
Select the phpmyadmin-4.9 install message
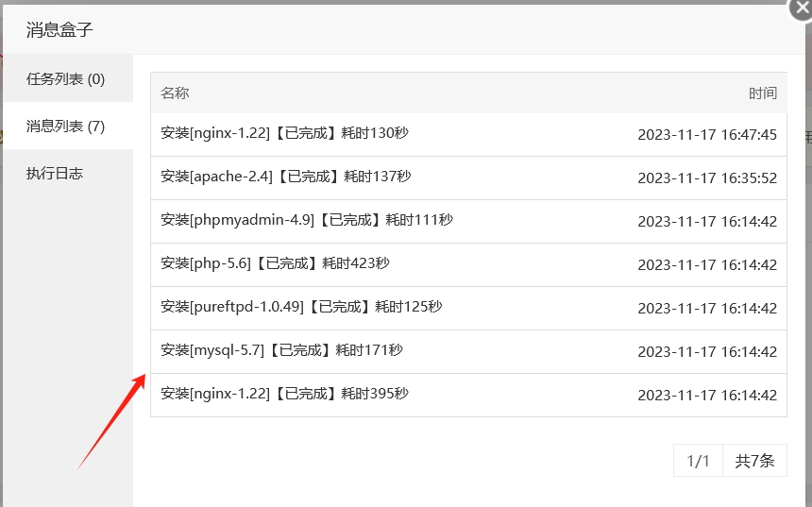coord(306,221)
